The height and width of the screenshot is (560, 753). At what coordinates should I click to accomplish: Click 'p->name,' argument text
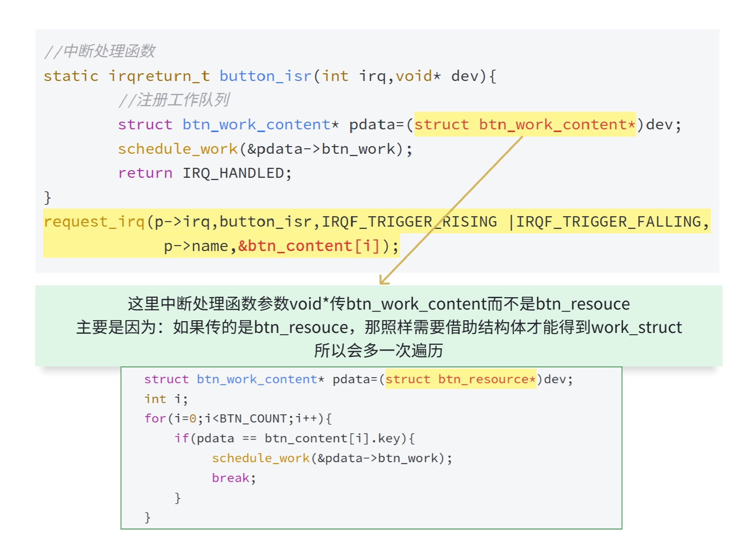point(200,246)
